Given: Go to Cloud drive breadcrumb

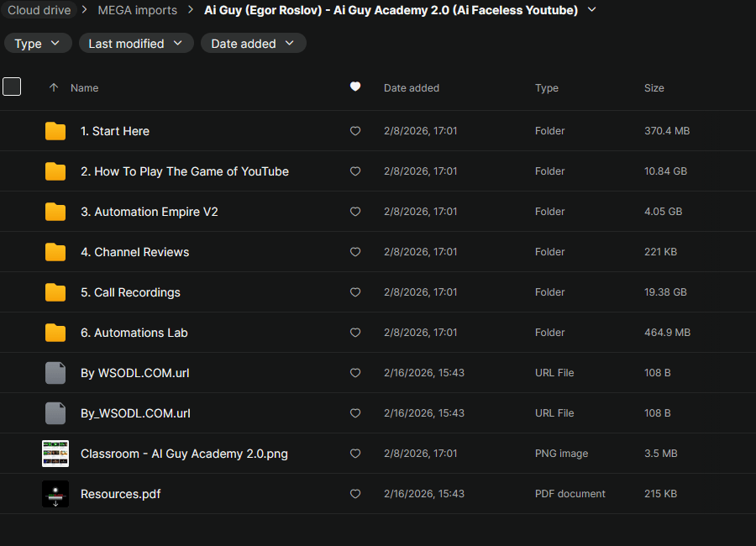Looking at the screenshot, I should click(x=38, y=10).
